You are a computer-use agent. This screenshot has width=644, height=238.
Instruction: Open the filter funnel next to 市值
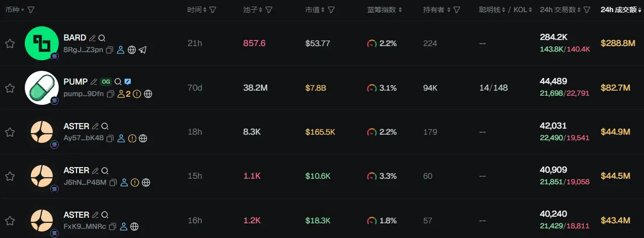tap(331, 10)
